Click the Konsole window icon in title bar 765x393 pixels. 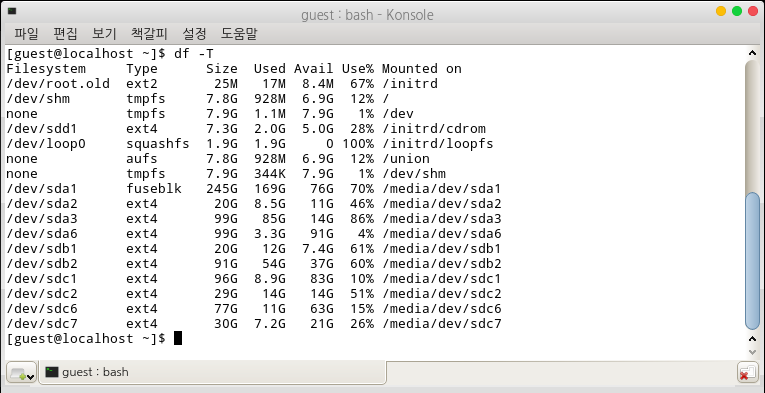[12, 11]
